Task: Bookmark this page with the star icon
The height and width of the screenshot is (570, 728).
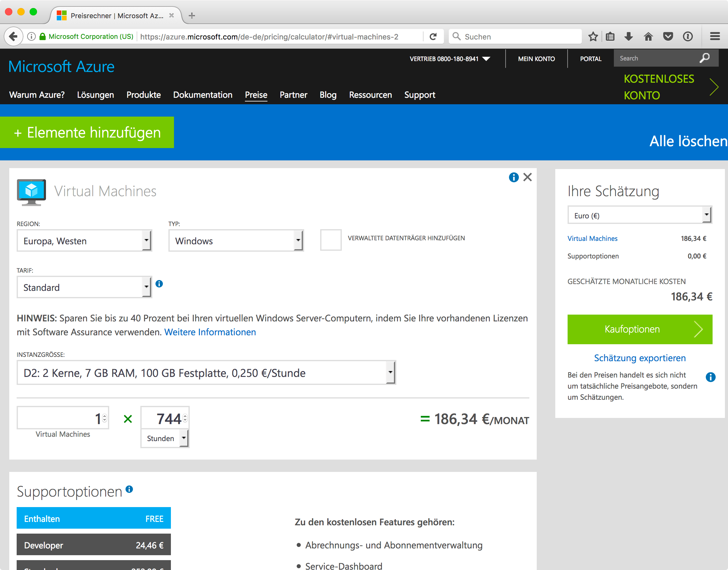Action: (593, 36)
